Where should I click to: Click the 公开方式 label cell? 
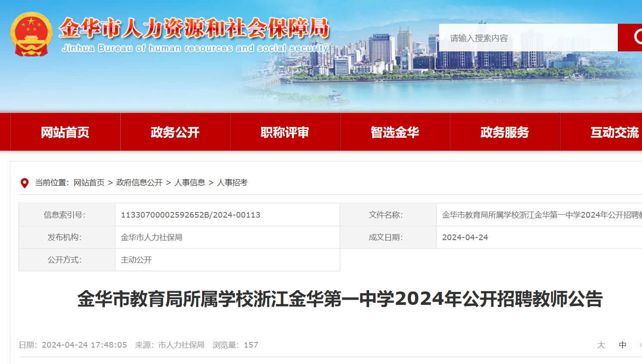tap(67, 260)
